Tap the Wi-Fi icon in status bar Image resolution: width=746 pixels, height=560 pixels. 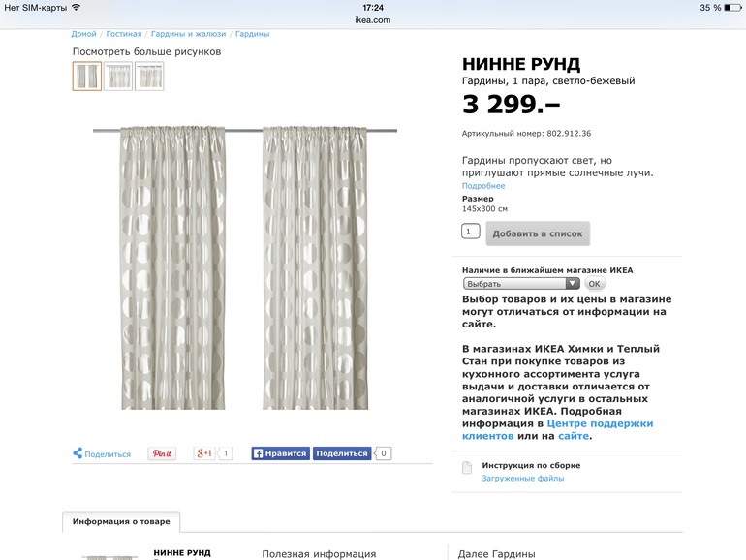click(76, 7)
